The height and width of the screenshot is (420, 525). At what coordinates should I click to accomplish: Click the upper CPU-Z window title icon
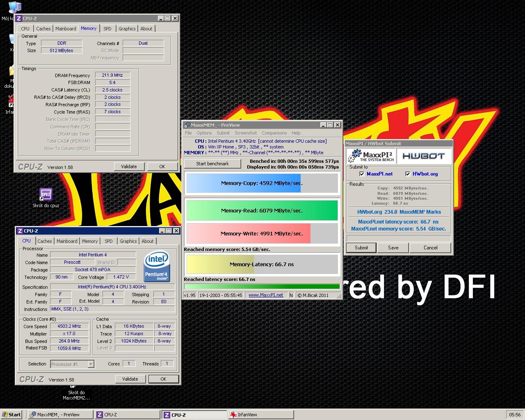(x=18, y=18)
